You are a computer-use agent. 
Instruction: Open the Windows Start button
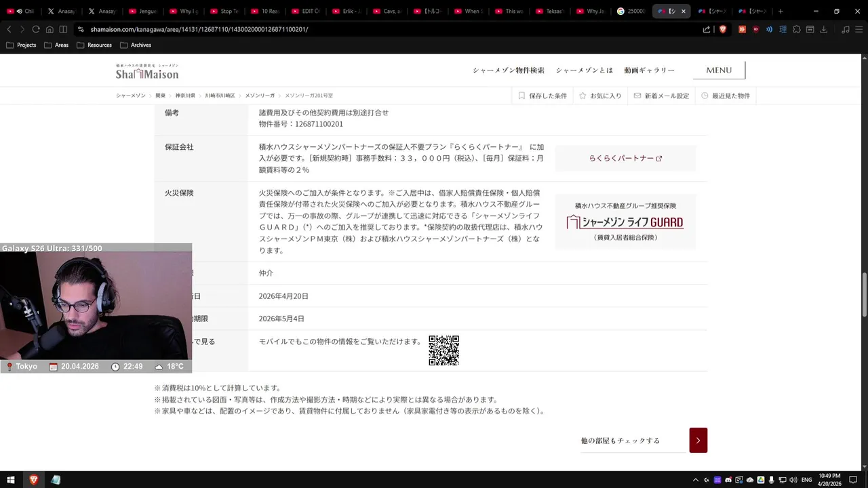pos(11,480)
